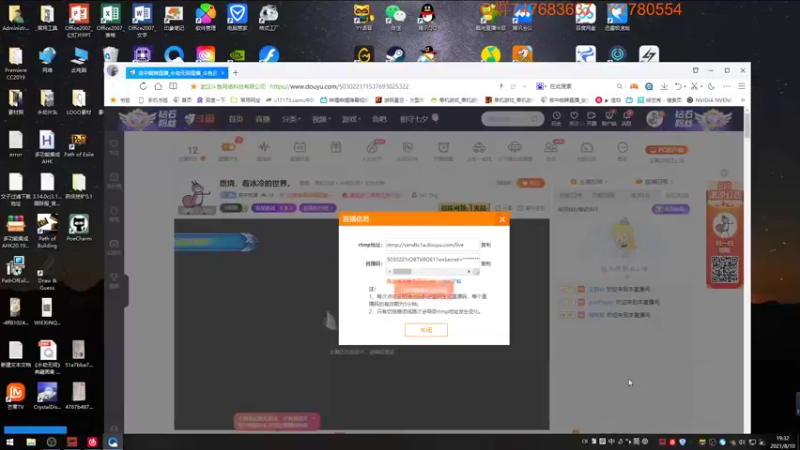800x450 pixels.
Task: Open Office2007 Excel desktop shortcut
Action: [110, 19]
